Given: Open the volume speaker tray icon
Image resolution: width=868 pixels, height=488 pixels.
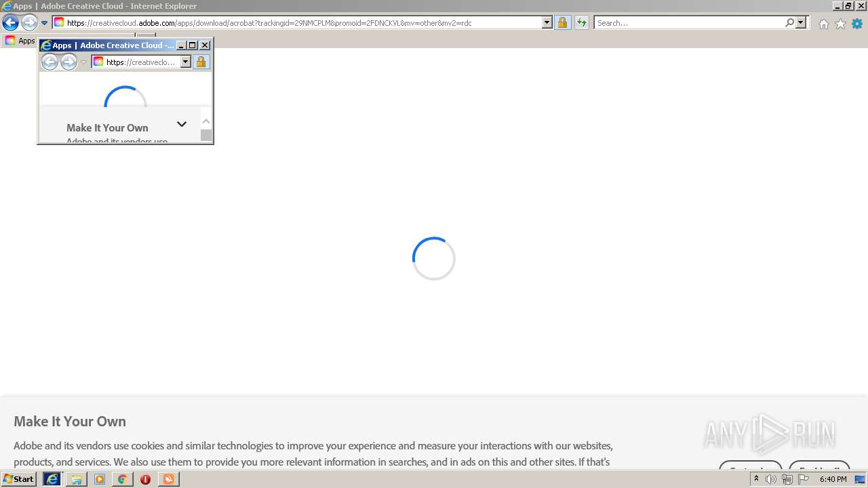Looking at the screenshot, I should click(771, 479).
